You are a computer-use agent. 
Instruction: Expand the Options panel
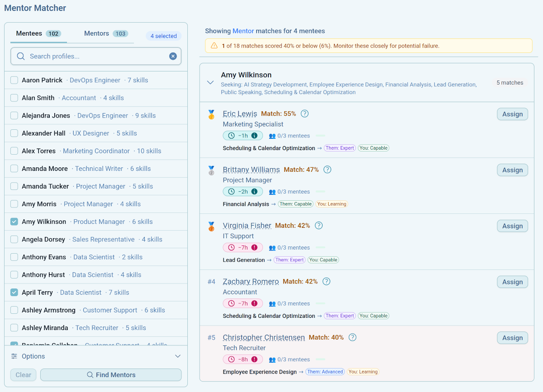pyautogui.click(x=178, y=356)
